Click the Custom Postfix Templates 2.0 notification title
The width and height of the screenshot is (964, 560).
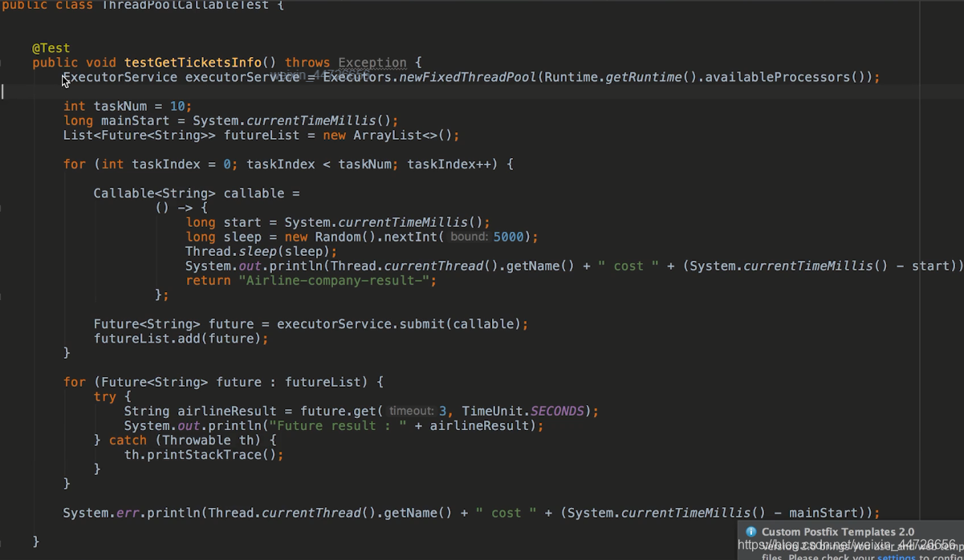pos(838,532)
